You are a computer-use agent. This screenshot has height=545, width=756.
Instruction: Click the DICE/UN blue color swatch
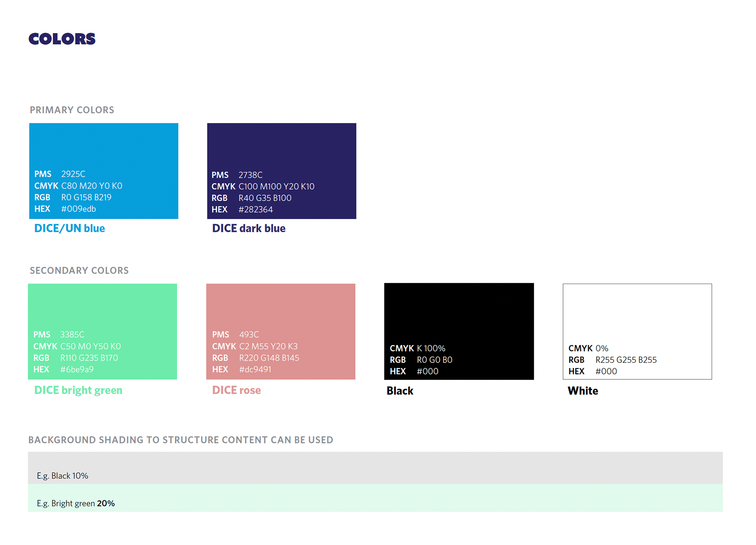(x=104, y=171)
